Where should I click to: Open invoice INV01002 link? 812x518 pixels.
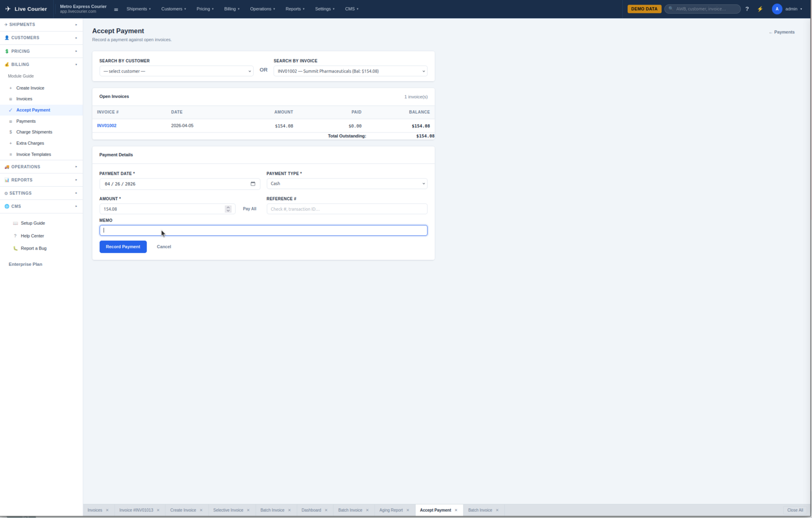tap(107, 126)
